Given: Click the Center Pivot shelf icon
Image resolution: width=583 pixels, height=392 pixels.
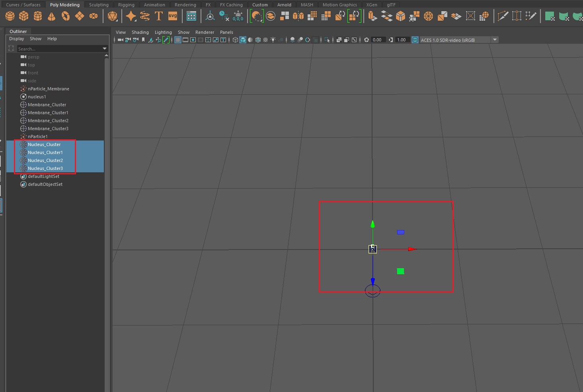Looking at the screenshot, I should [x=210, y=16].
